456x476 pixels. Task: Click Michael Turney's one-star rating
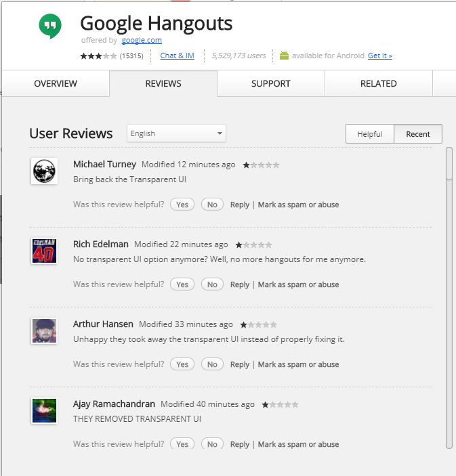261,165
